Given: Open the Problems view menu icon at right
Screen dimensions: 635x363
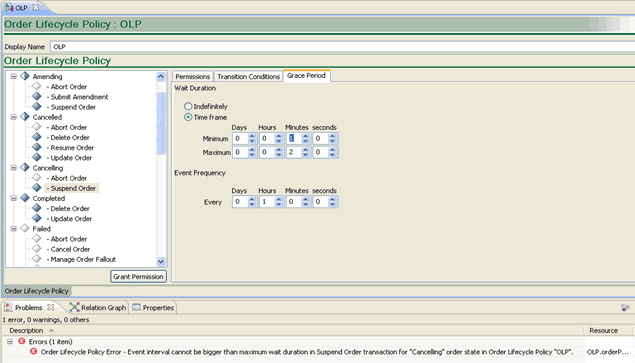Looking at the screenshot, I should 625,308.
